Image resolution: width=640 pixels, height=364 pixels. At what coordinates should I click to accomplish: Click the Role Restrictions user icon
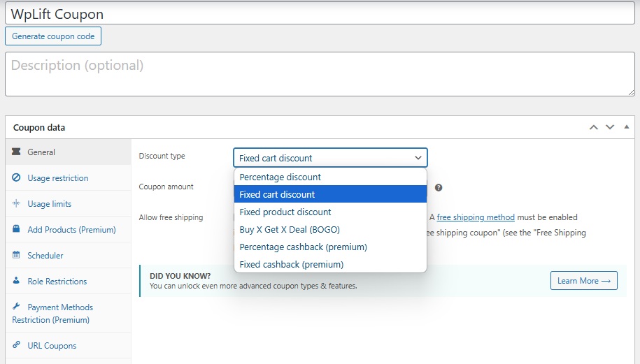tap(16, 281)
